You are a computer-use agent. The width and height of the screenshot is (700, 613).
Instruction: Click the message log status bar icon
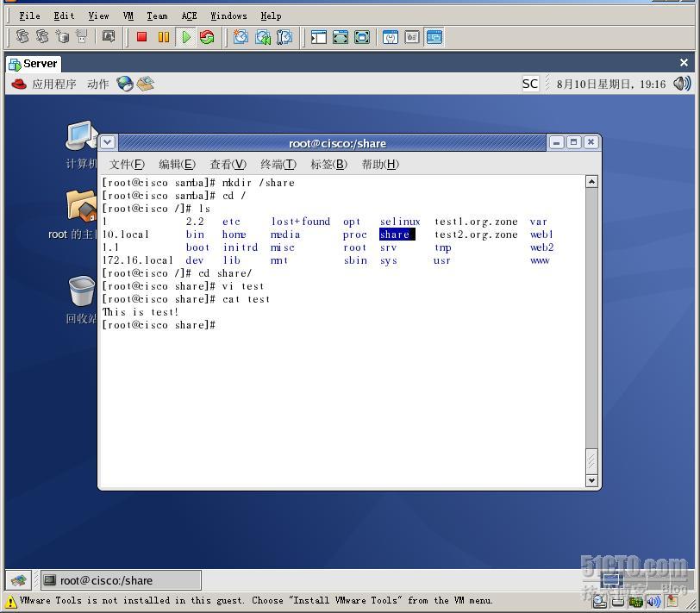point(672,603)
